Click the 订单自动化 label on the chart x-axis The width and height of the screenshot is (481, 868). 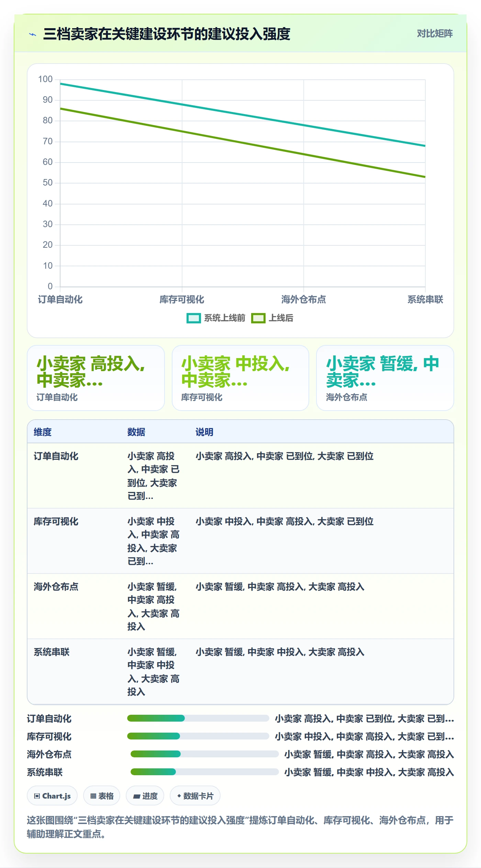(60, 300)
